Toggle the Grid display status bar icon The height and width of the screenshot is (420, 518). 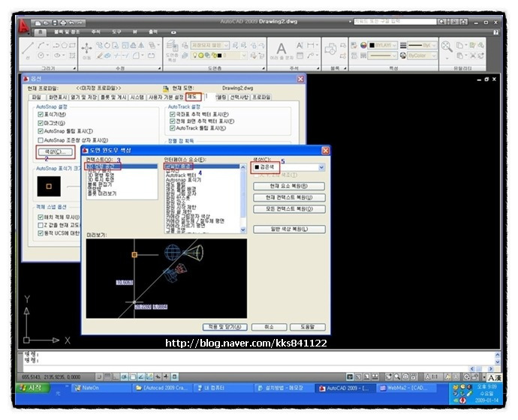pyautogui.click(x=107, y=376)
